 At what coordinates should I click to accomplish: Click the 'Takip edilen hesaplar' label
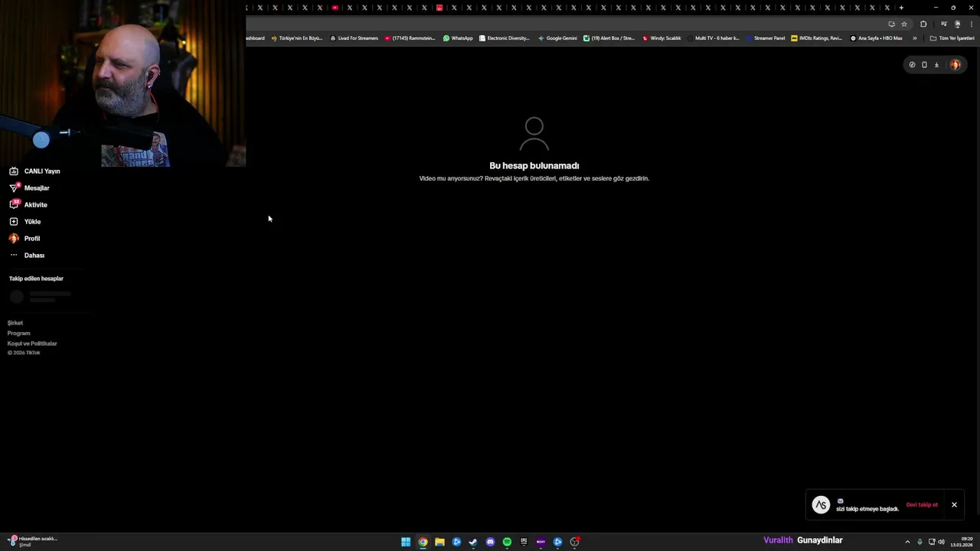pos(36,279)
